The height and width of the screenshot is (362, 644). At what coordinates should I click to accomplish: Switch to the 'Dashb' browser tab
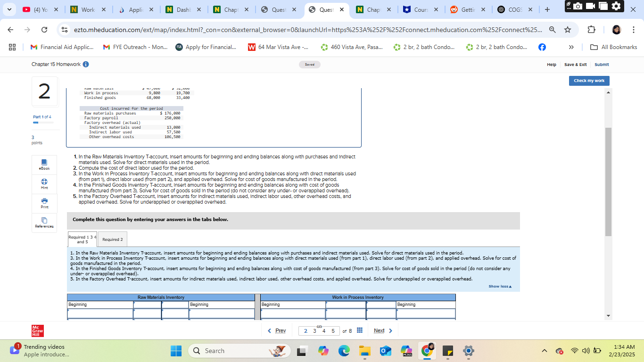pos(183,9)
